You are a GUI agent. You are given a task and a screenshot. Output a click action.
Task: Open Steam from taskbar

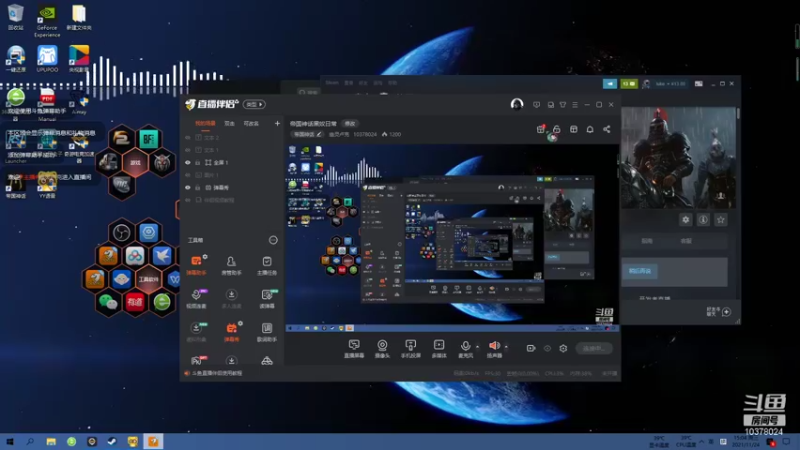pyautogui.click(x=112, y=441)
